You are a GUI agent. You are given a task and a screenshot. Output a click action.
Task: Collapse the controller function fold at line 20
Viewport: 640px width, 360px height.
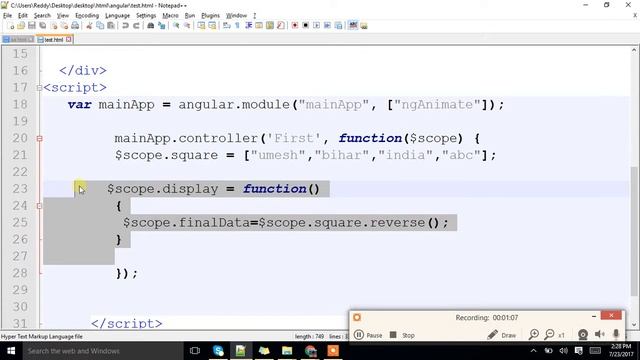pyautogui.click(x=39, y=138)
